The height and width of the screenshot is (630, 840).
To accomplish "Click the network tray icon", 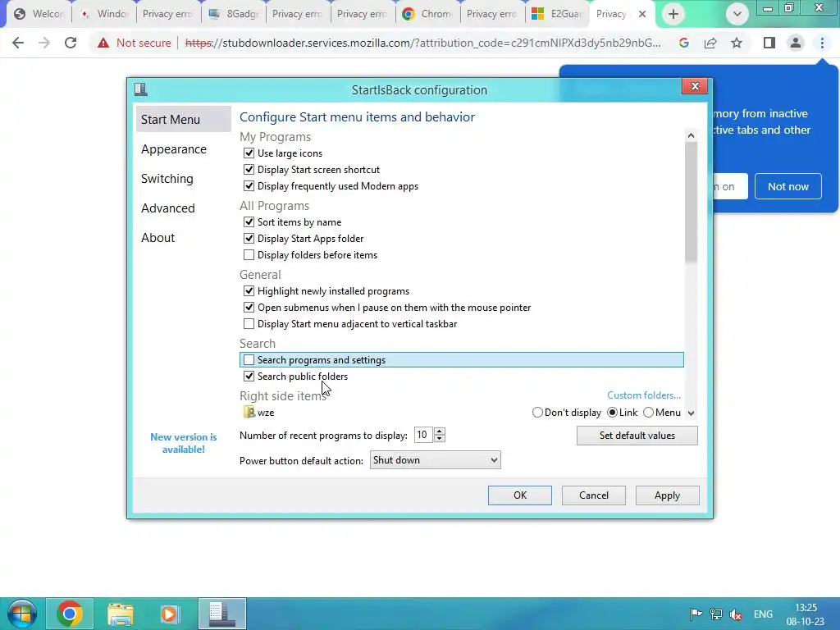I will pyautogui.click(x=715, y=614).
